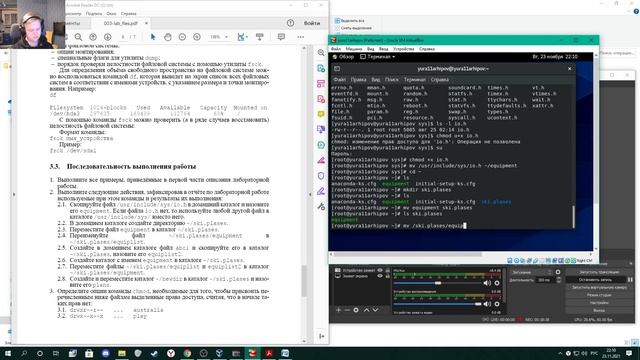Open Mic/Aux audio settings gear in OBS mixer
The width and height of the screenshot is (640, 360).
click(497, 283)
